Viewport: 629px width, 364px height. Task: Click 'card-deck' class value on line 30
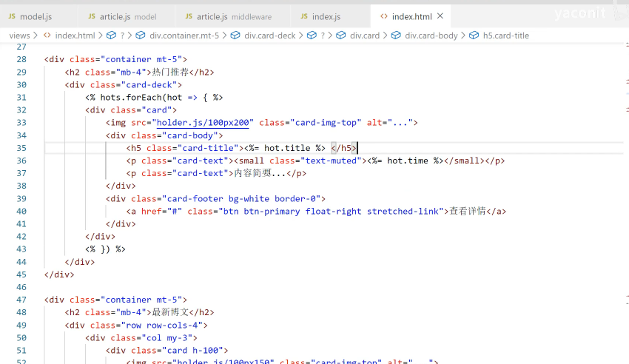149,85
